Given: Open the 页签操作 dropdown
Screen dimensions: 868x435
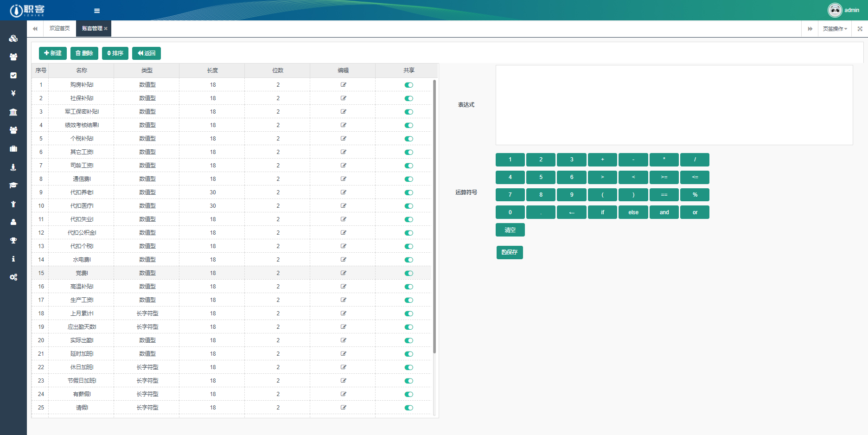Looking at the screenshot, I should pyautogui.click(x=835, y=29).
